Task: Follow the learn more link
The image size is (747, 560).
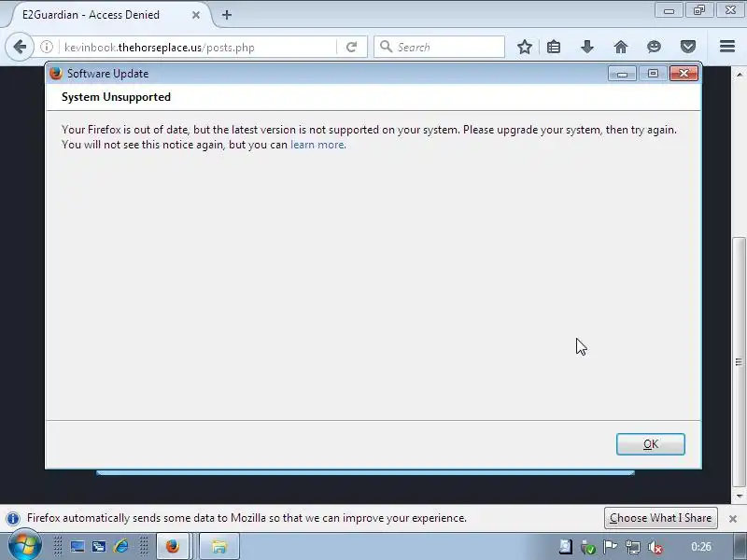Action: [317, 145]
